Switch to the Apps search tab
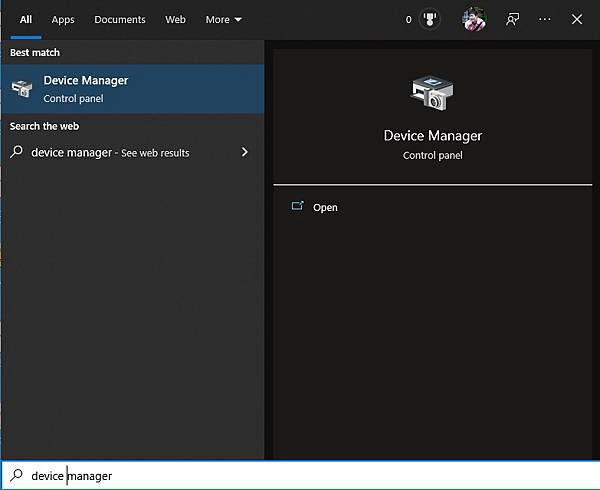Viewport: 600px width, 490px height. click(63, 20)
